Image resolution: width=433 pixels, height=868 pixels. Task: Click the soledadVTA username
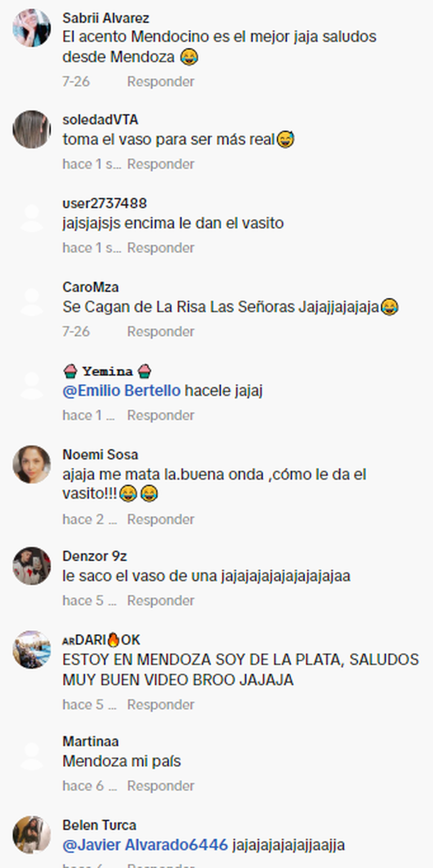click(100, 120)
